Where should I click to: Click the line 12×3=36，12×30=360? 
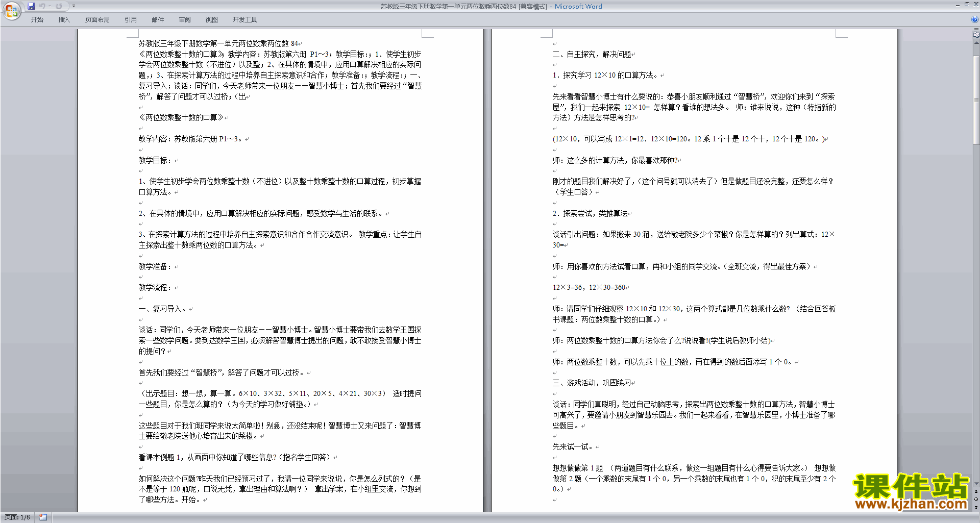coord(589,288)
